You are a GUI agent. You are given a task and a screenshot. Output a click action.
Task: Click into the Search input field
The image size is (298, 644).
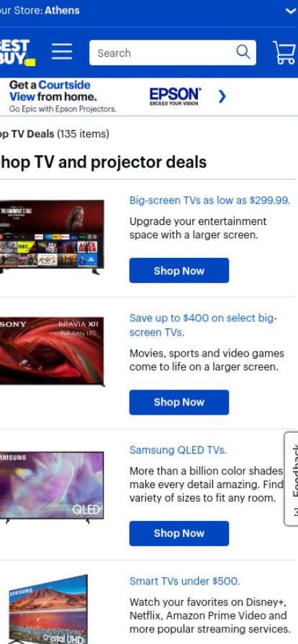tap(165, 52)
